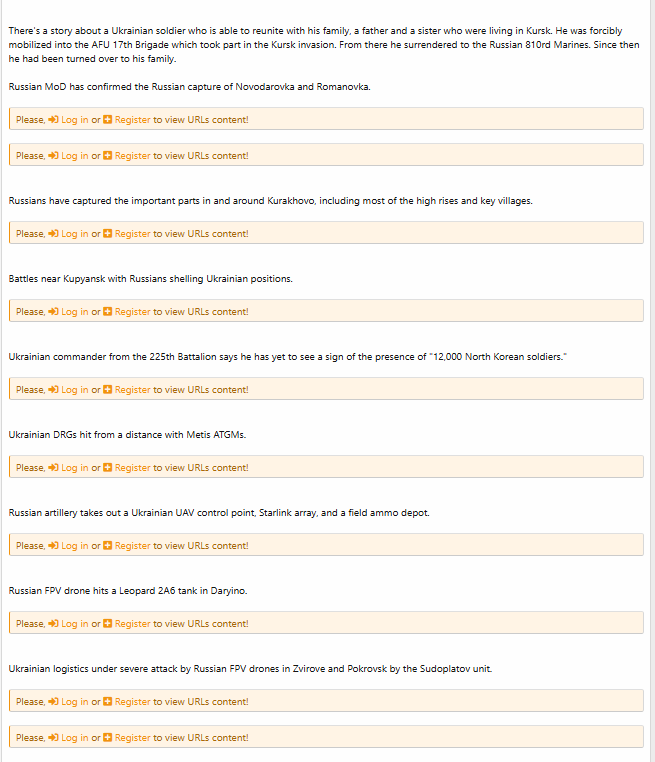
Task: Open Log in link under Kurakhovo paragraph
Action: coord(74,234)
